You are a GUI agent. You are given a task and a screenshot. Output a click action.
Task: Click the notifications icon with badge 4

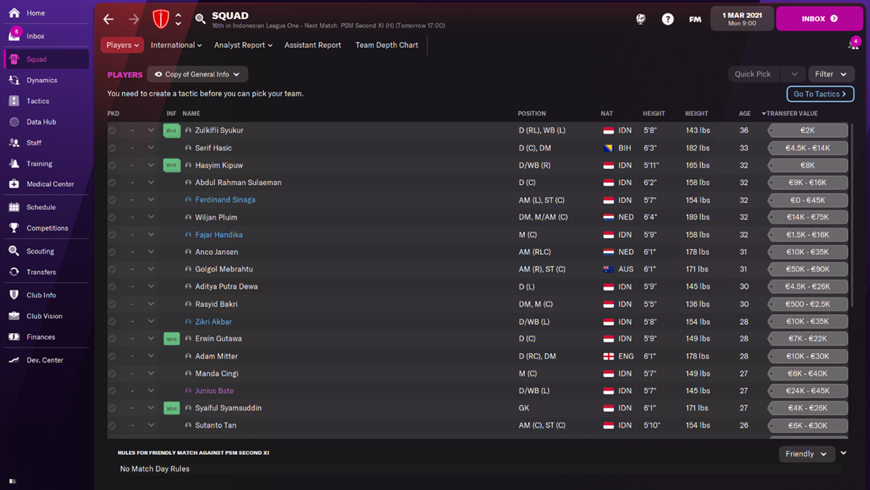[x=853, y=45]
